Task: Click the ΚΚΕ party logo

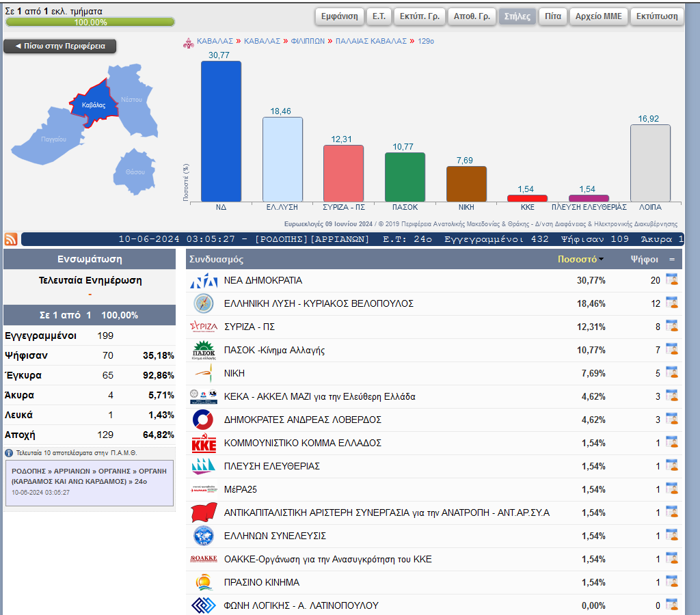Action: 203,443
